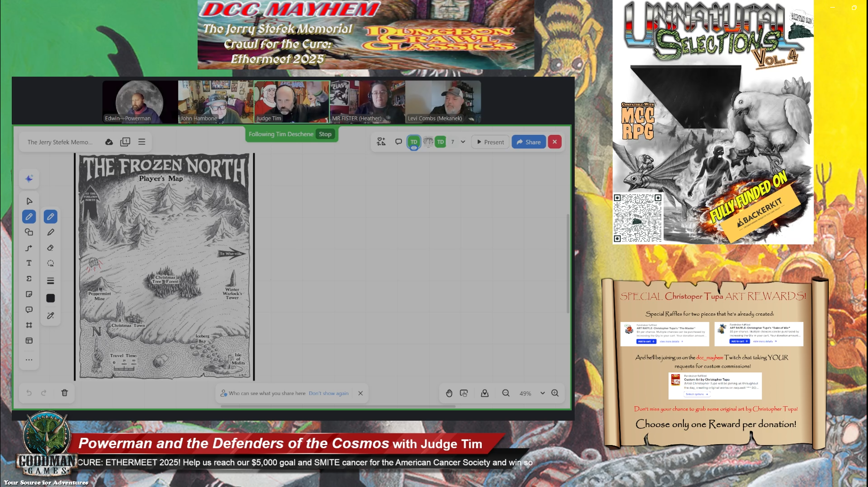868x487 pixels.
Task: Click the Stop following button
Action: [325, 134]
